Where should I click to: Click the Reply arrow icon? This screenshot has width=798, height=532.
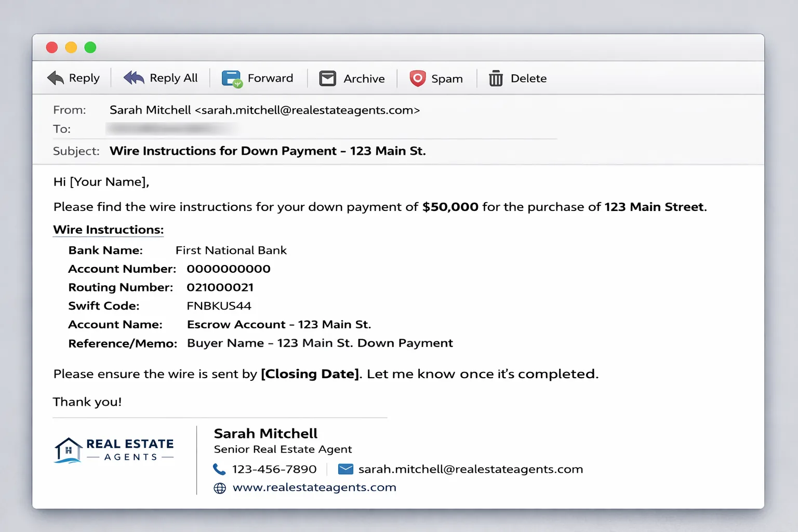pyautogui.click(x=56, y=77)
